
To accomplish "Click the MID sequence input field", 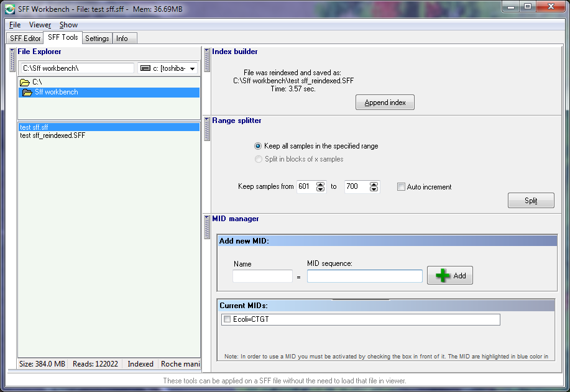I will click(364, 276).
